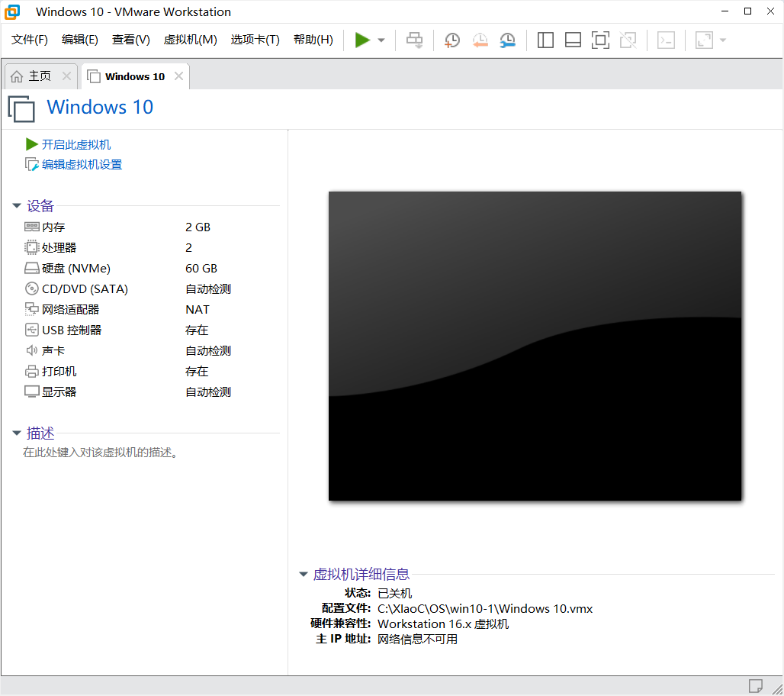Viewport: 784px width, 696px height.
Task: Select the 处理器 device label
Action: coord(59,248)
